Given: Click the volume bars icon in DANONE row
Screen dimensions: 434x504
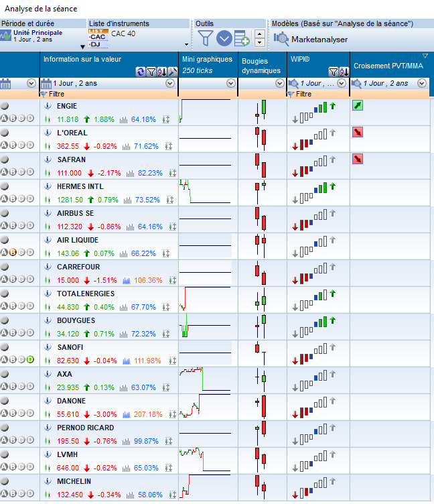Looking at the screenshot, I should coord(127,414).
